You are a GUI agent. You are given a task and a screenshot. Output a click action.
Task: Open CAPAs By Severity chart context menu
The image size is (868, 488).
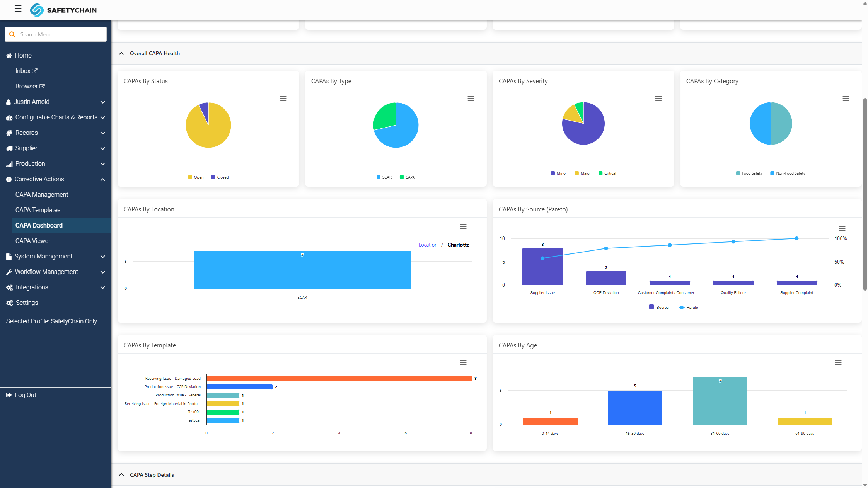(x=658, y=99)
